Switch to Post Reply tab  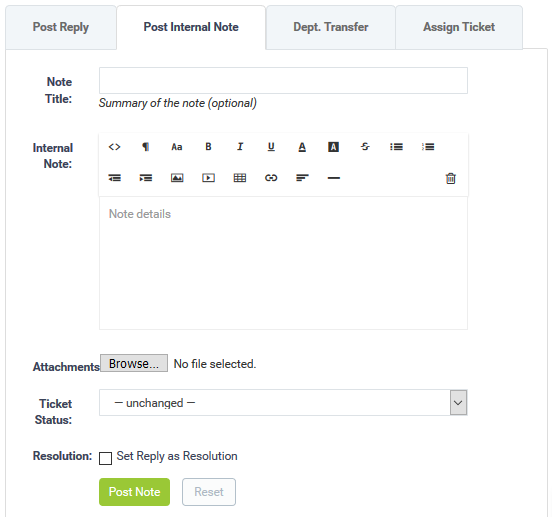[61, 27]
